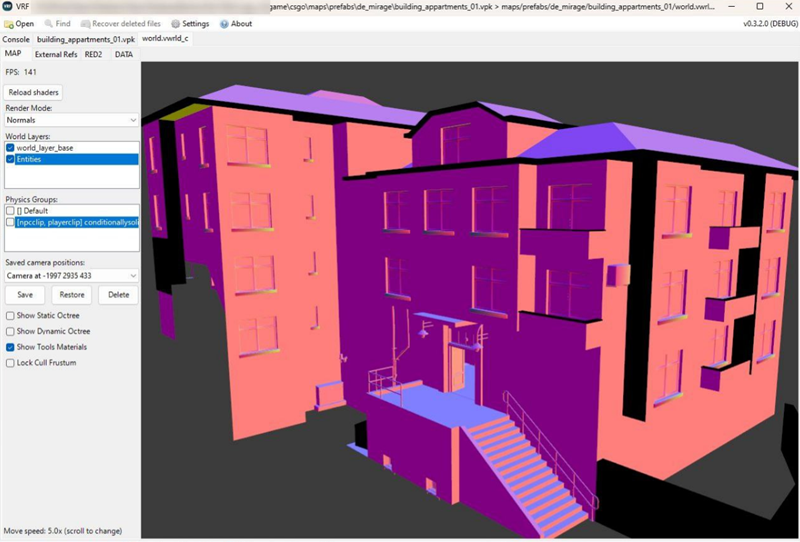Click the Find magnifier icon
The width and height of the screenshot is (800, 542).
tap(49, 23)
